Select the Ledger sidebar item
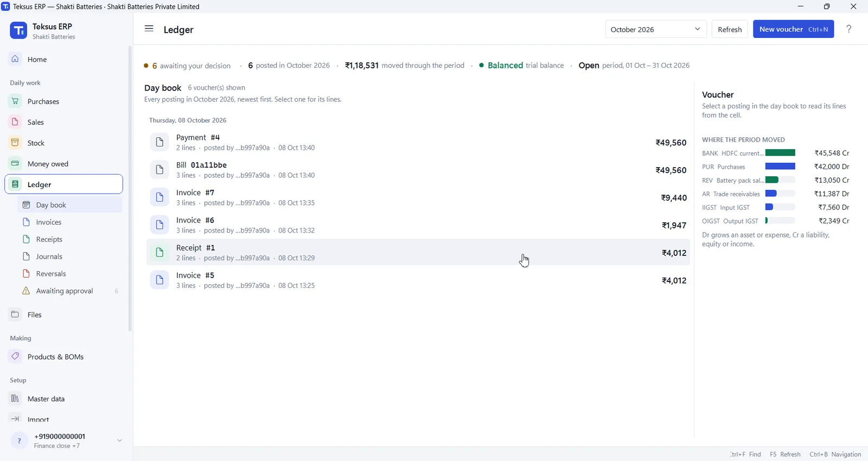The width and height of the screenshot is (868, 461). tap(64, 184)
